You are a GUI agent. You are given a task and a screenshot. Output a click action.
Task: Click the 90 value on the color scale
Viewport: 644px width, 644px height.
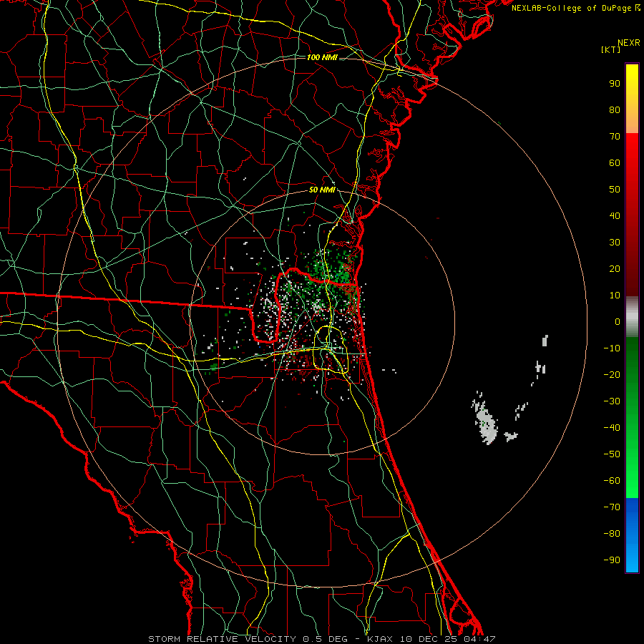coord(615,84)
